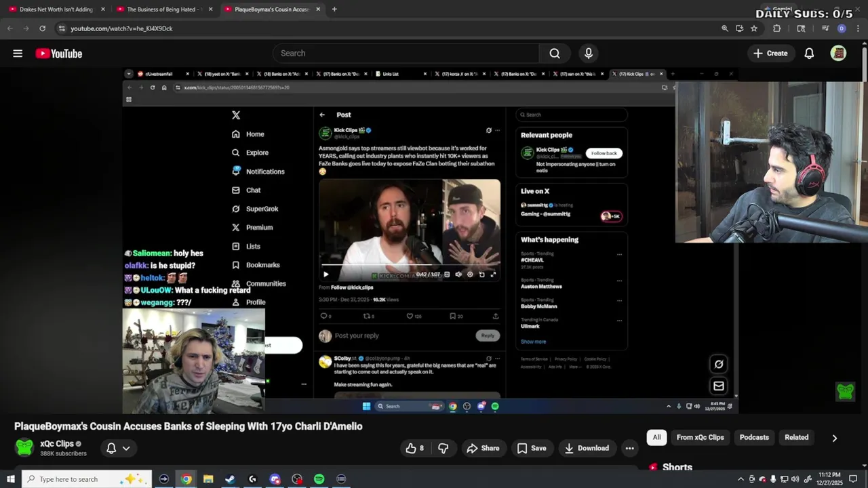
Task: Open Discord from the taskbar
Action: pyautogui.click(x=275, y=479)
